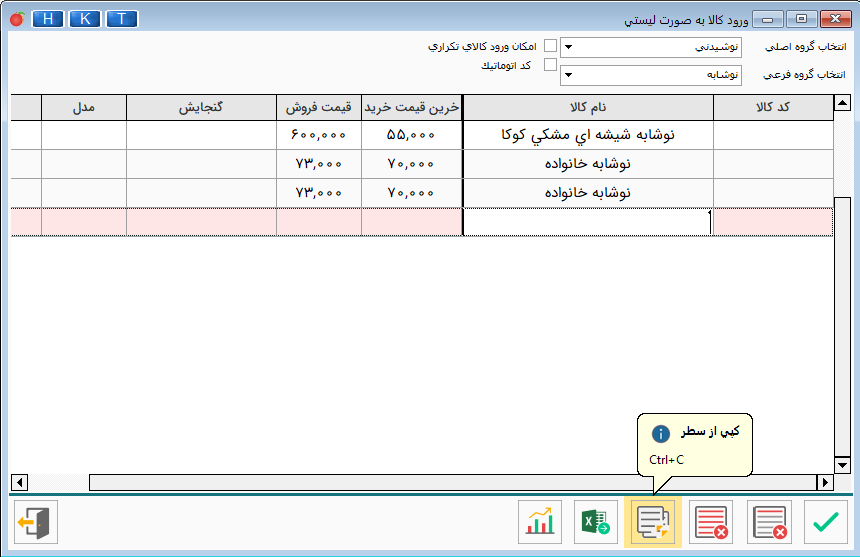Click the blue H button in title bar

tap(48, 19)
